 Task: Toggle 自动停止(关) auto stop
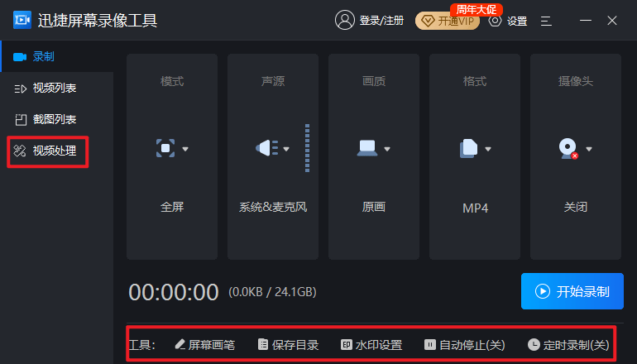pyautogui.click(x=465, y=345)
